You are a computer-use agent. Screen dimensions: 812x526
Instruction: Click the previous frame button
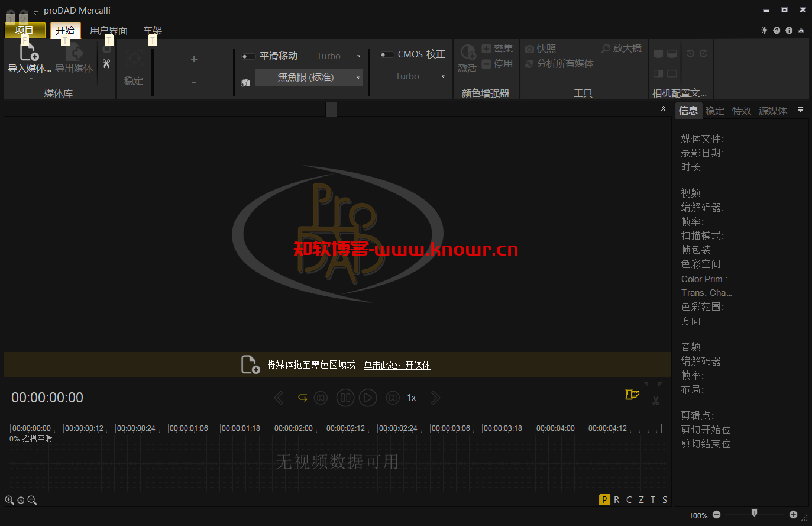(x=321, y=398)
